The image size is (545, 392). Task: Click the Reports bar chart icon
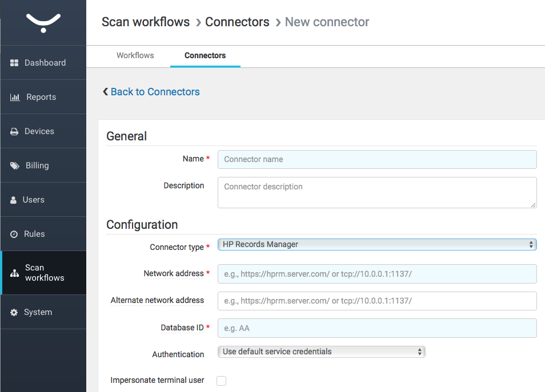(x=15, y=97)
